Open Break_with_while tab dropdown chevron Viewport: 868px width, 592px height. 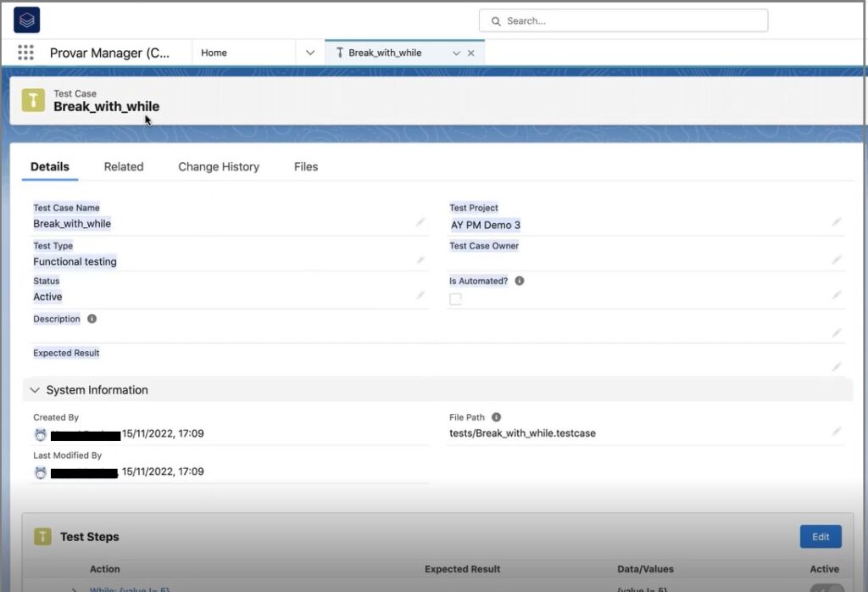[x=456, y=53]
